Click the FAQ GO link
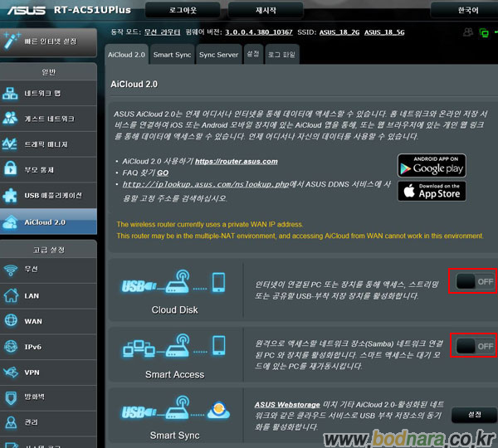The image size is (498, 448). 163,173
